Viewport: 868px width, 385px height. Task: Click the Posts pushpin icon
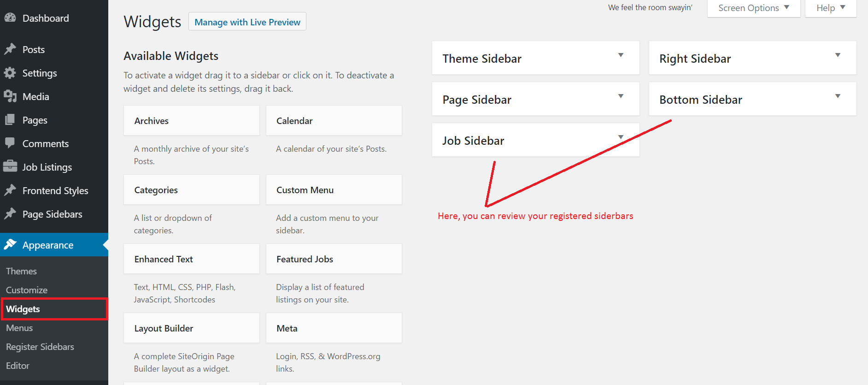(10, 49)
